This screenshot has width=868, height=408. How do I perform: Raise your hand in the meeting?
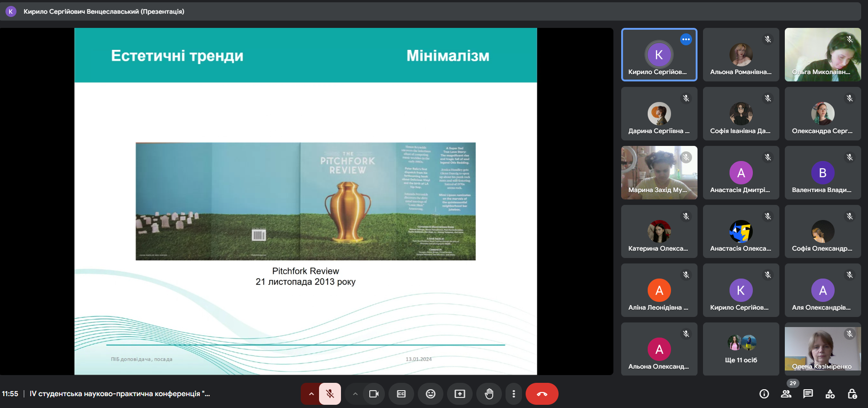(x=489, y=394)
